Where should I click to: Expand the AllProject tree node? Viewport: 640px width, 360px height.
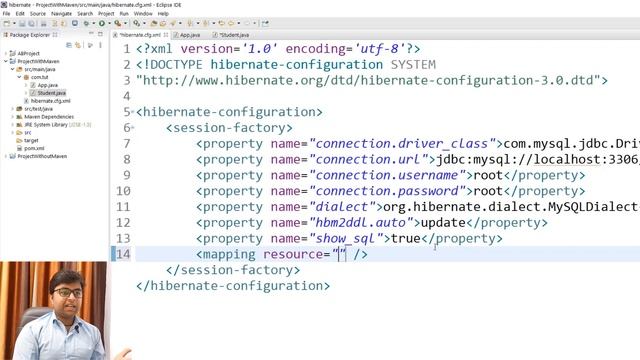tap(6, 53)
